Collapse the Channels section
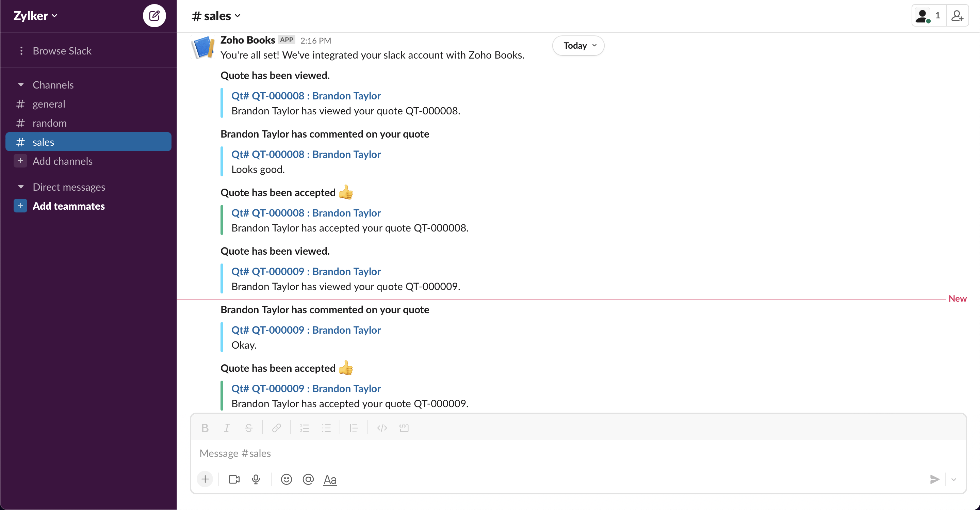The height and width of the screenshot is (510, 980). 21,84
